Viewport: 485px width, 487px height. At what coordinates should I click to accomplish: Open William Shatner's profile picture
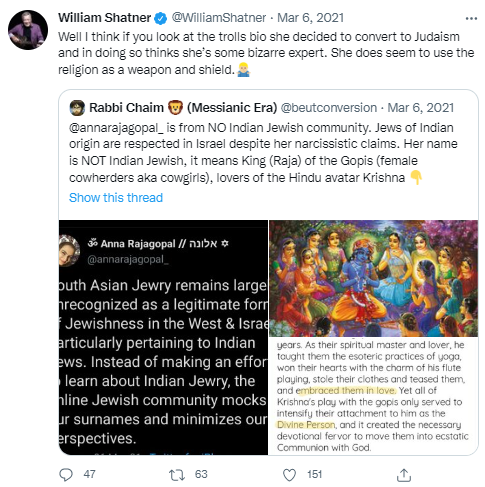(28, 30)
